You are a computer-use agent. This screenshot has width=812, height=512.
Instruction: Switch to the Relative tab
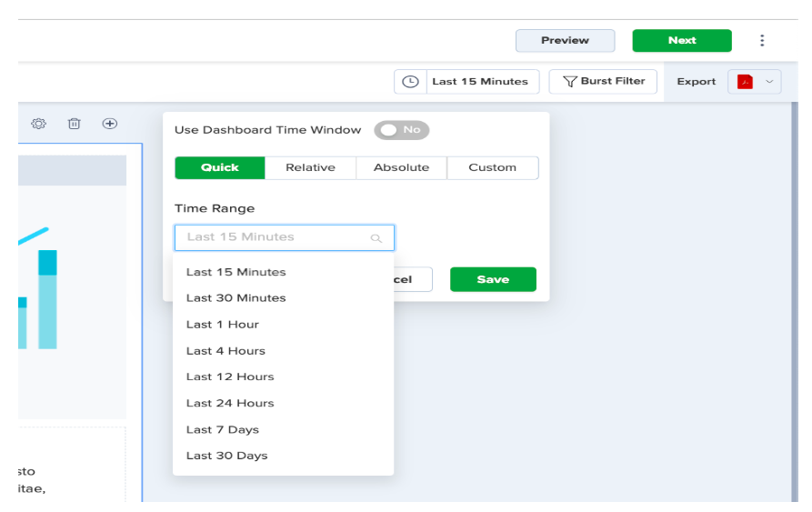(x=311, y=167)
